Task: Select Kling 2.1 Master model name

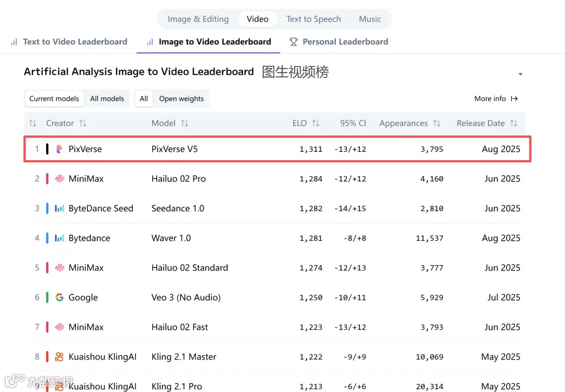Action: pyautogui.click(x=184, y=356)
